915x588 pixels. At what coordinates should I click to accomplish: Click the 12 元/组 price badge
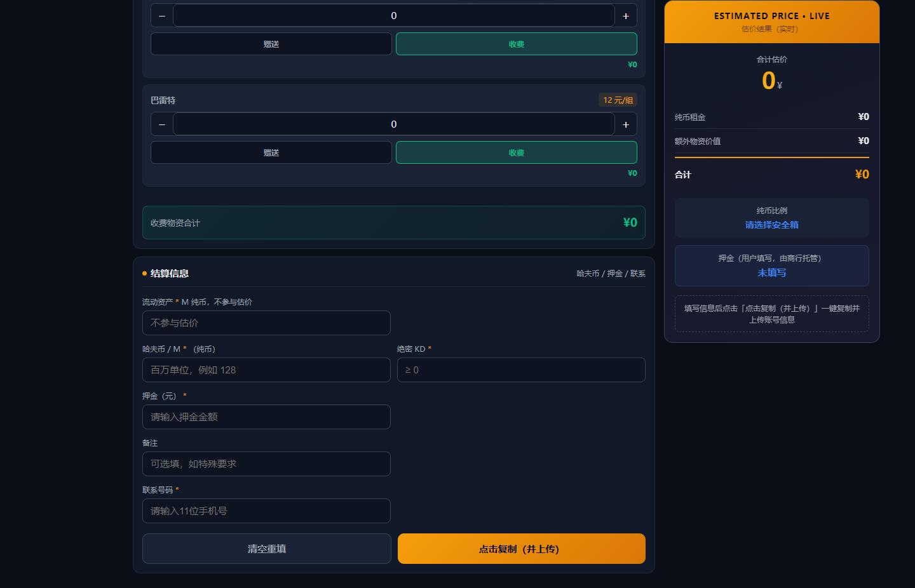pos(618,100)
